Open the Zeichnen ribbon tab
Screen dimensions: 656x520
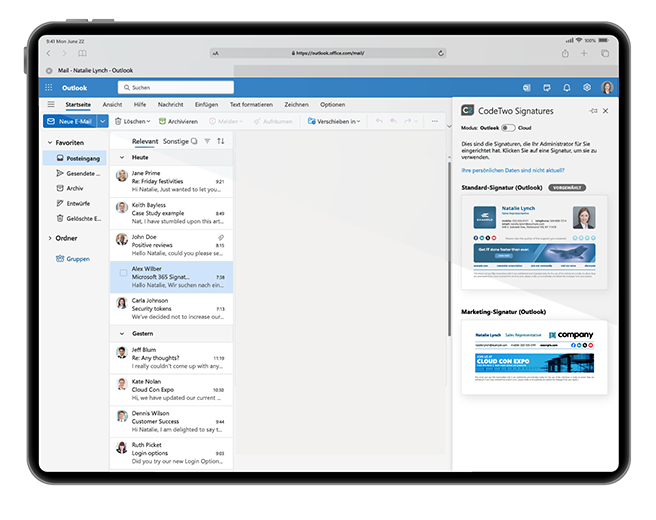coord(296,105)
